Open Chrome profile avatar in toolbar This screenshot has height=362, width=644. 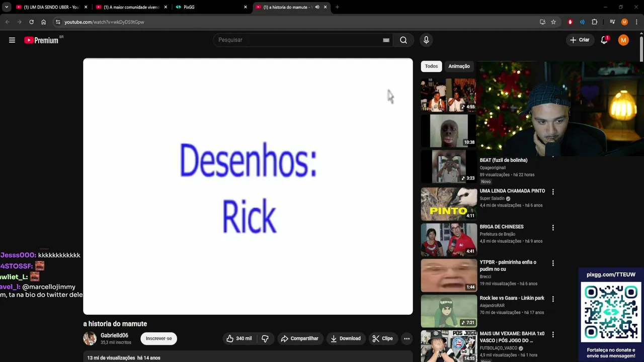[x=624, y=22]
